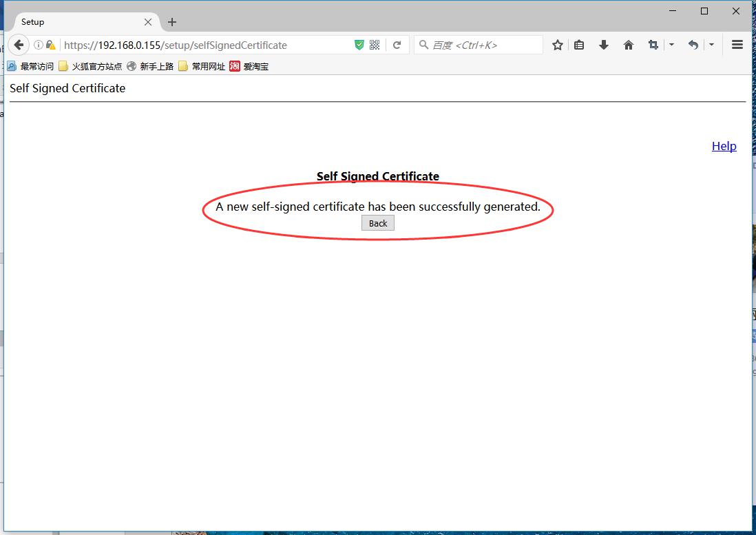Click the Help link
Image resolution: width=756 pixels, height=535 pixels.
click(724, 146)
